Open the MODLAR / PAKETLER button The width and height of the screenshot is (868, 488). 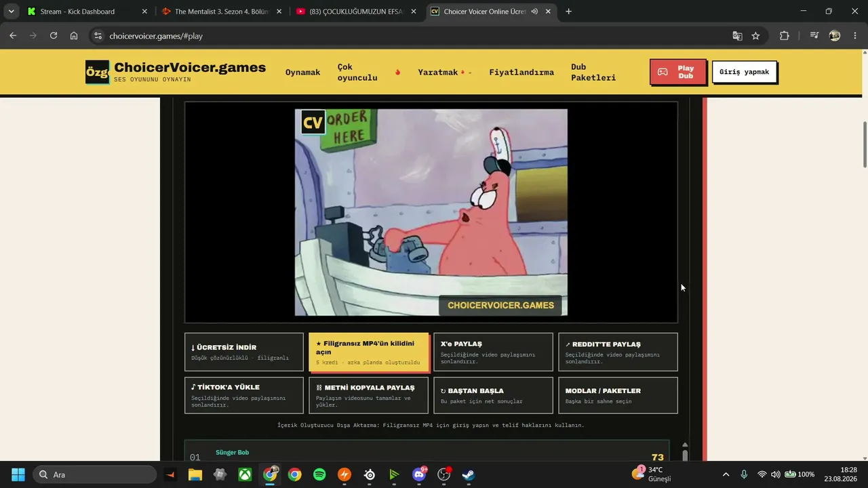(x=618, y=395)
